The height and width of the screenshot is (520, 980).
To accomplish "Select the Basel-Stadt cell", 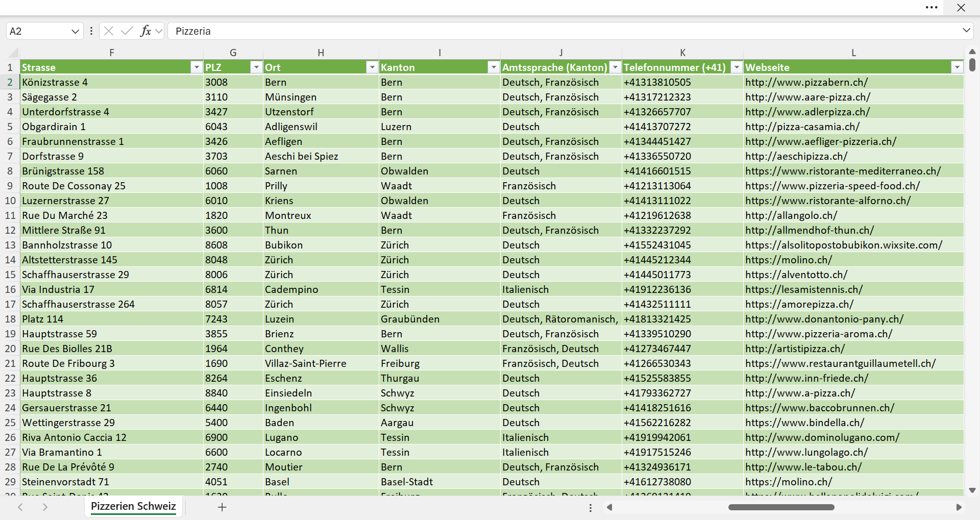I will (439, 482).
